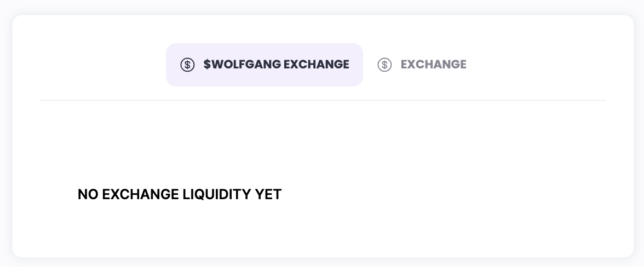Choose the second tab's dollar symbol icon
Image resolution: width=644 pixels, height=267 pixels.
pos(384,65)
